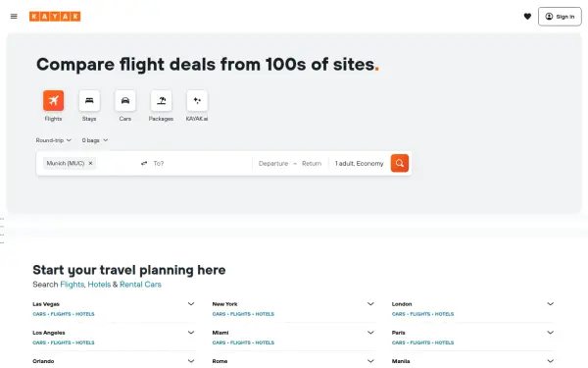
Task: Click FLIGHTS link under Los Angeles
Action: 61,342
